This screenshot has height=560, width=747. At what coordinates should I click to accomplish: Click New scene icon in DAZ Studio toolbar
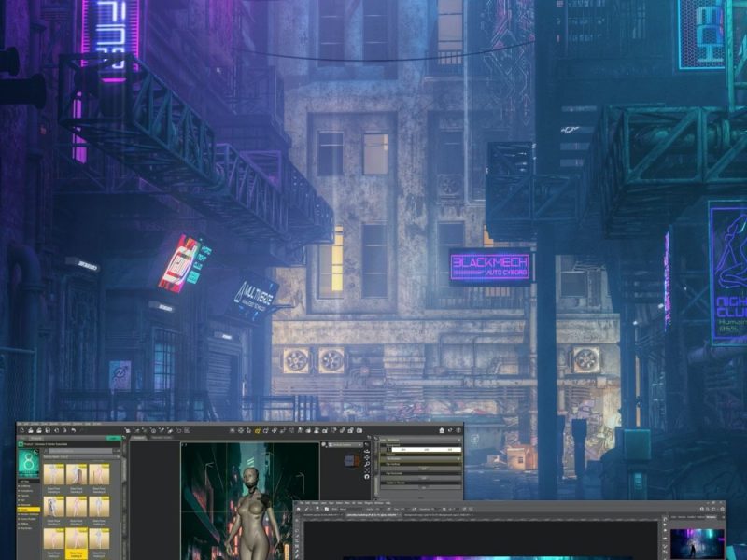coord(21,430)
